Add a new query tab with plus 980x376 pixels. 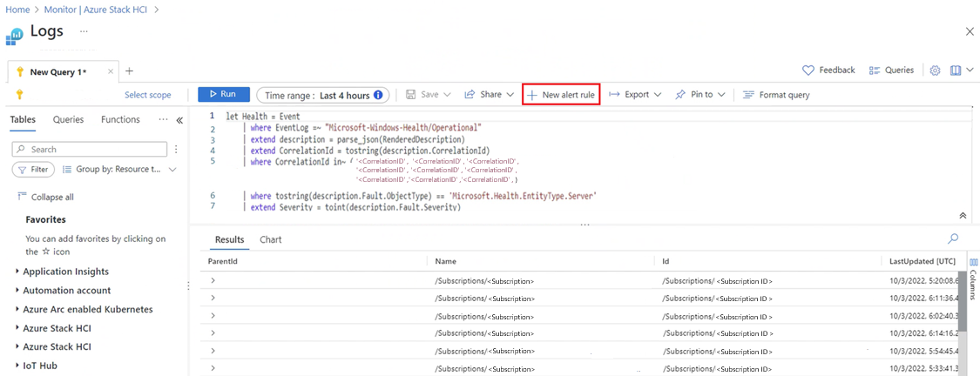(130, 71)
